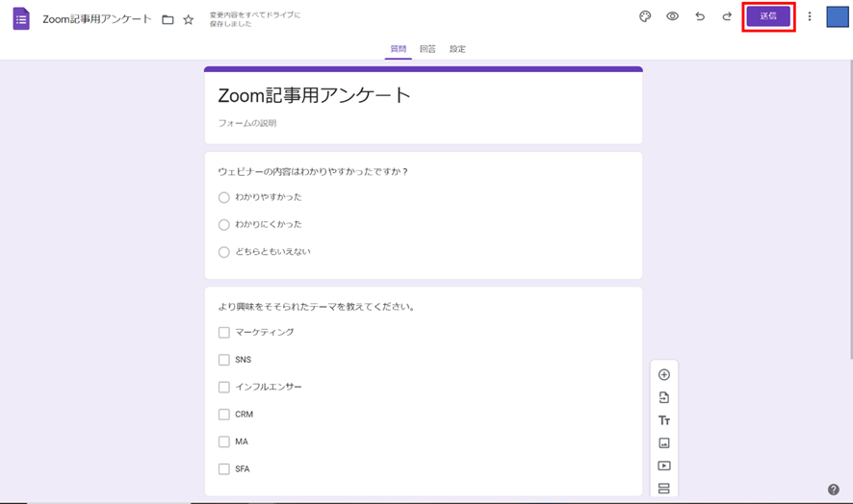
Task: Click the 送信 send button
Action: tap(768, 16)
